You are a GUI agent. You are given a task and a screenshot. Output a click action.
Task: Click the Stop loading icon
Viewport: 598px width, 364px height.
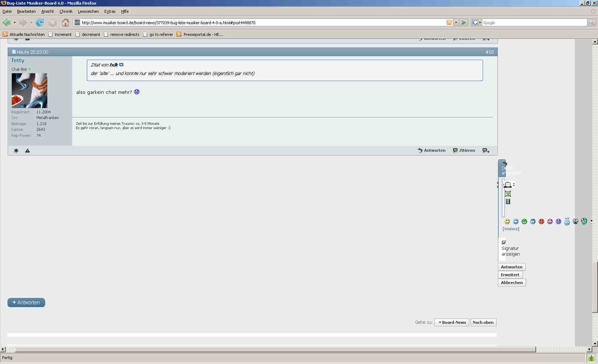point(53,23)
